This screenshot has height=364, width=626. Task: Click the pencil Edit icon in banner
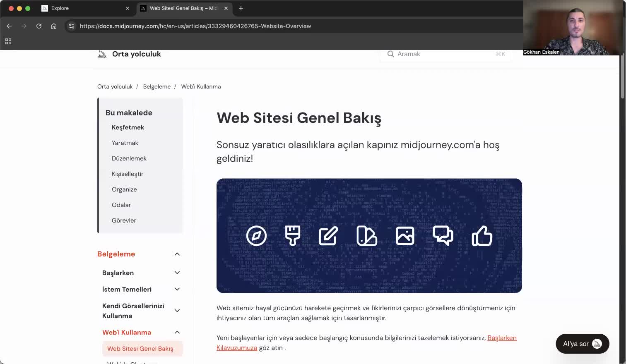(x=328, y=236)
